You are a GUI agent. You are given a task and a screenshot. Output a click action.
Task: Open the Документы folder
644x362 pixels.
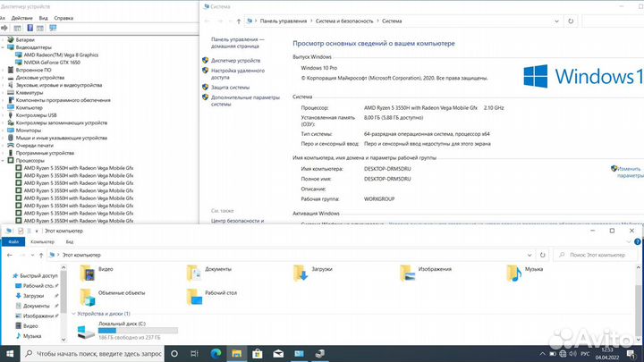pyautogui.click(x=209, y=273)
